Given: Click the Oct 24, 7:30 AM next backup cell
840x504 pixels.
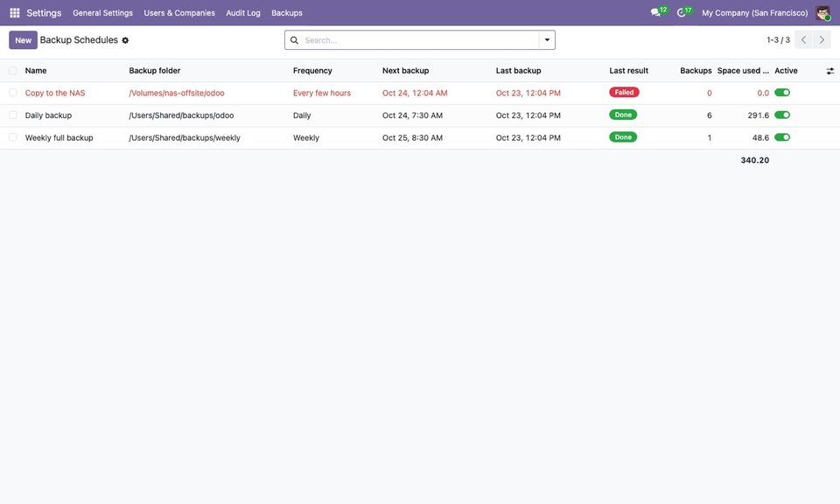Looking at the screenshot, I should 412,115.
